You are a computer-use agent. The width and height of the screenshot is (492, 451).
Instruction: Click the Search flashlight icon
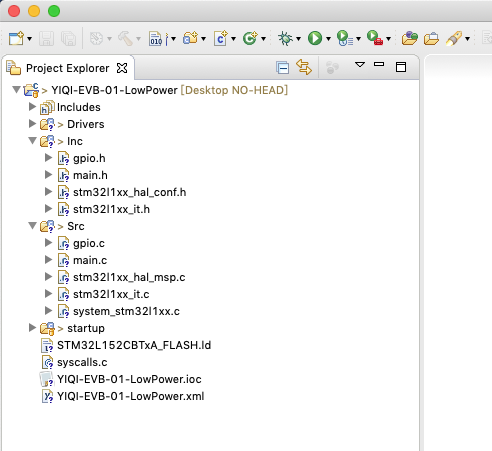pyautogui.click(x=454, y=38)
